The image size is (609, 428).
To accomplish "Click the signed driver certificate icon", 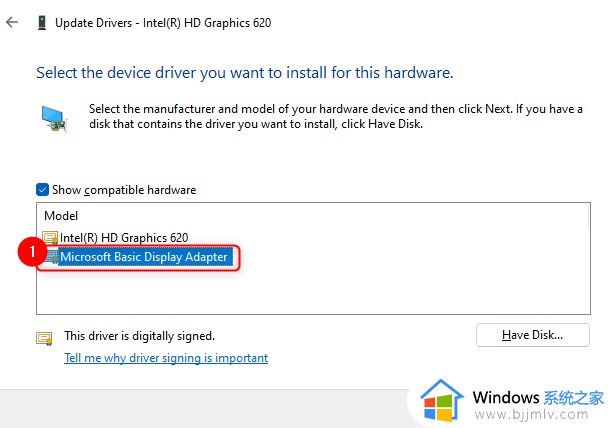I will coord(44,338).
